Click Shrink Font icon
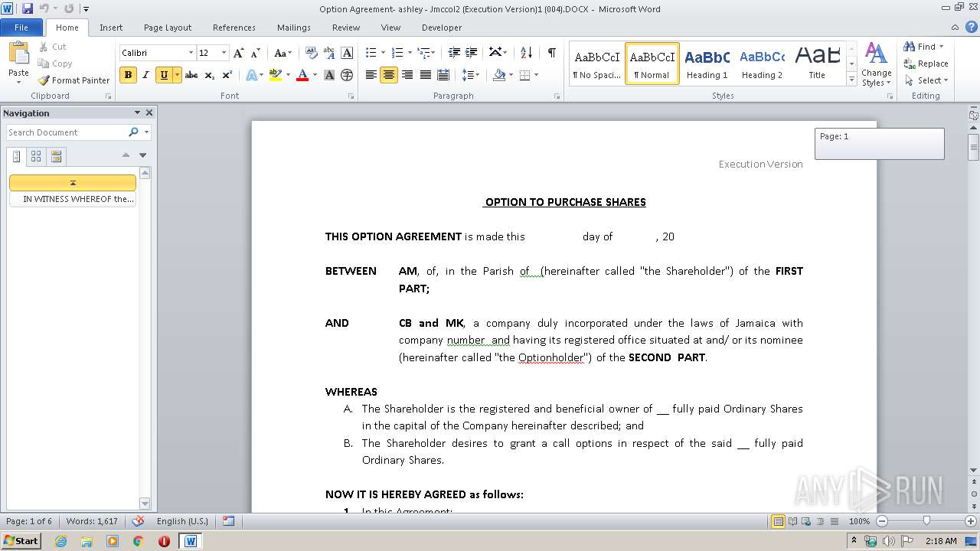This screenshot has height=551, width=980. pyautogui.click(x=256, y=53)
